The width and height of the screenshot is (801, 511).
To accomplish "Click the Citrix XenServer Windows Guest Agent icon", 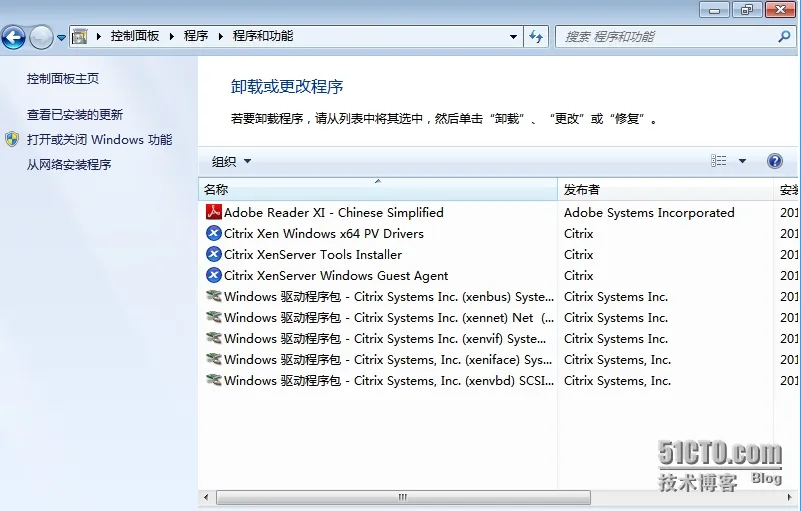I will click(x=214, y=275).
